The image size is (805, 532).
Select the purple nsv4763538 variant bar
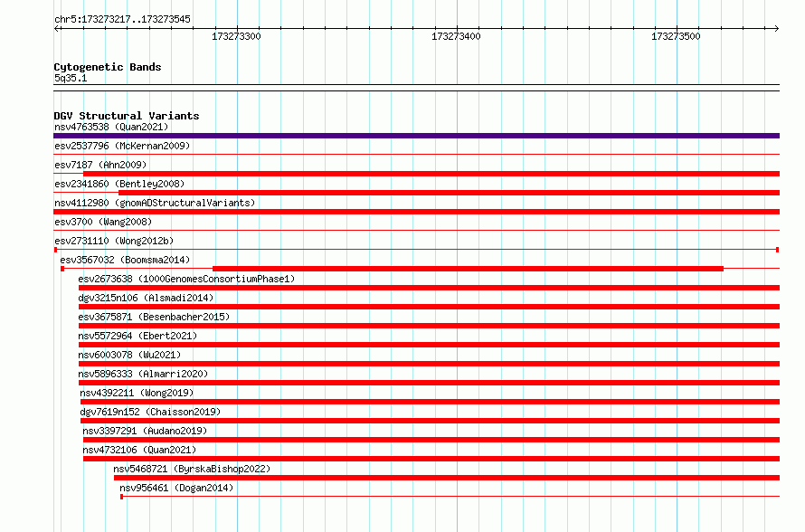416,136
